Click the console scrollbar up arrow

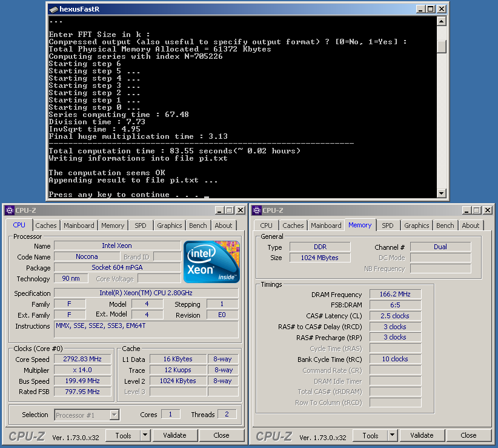tap(442, 21)
